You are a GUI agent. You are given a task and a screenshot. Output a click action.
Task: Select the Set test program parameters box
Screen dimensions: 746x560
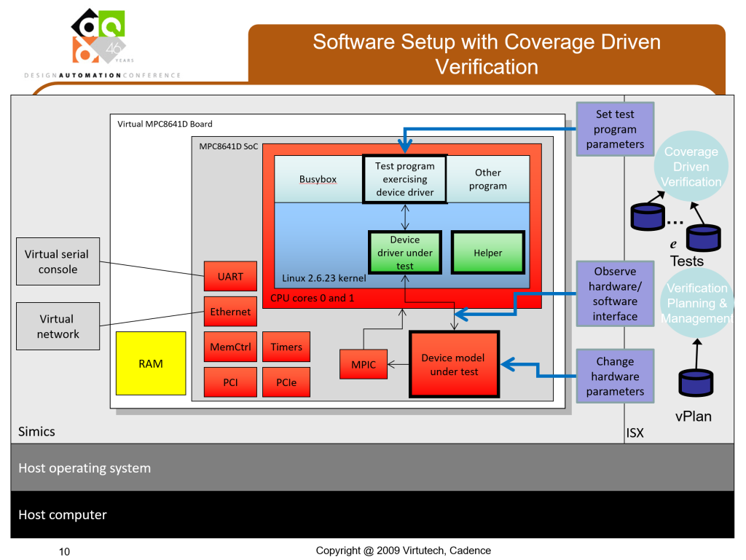615,130
